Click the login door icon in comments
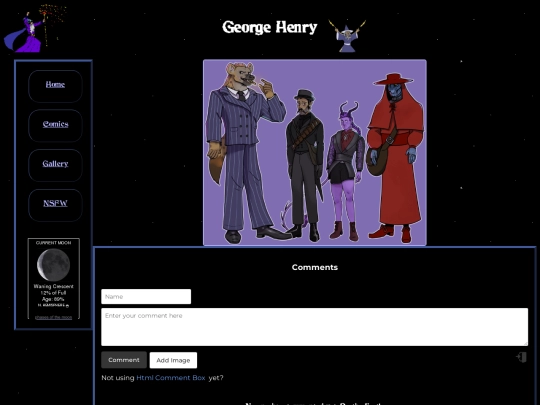This screenshot has height=405, width=540. point(521,357)
